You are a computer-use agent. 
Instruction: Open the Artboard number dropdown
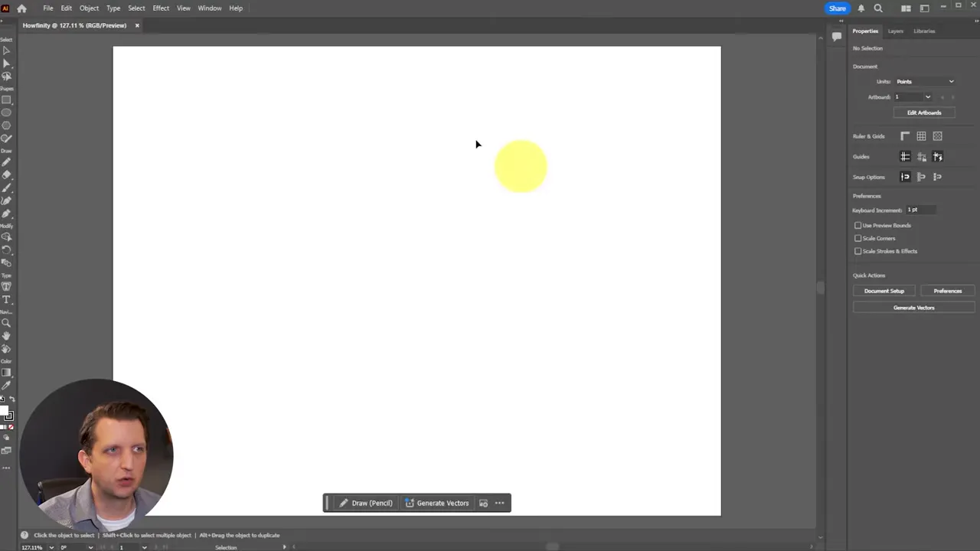click(x=928, y=96)
